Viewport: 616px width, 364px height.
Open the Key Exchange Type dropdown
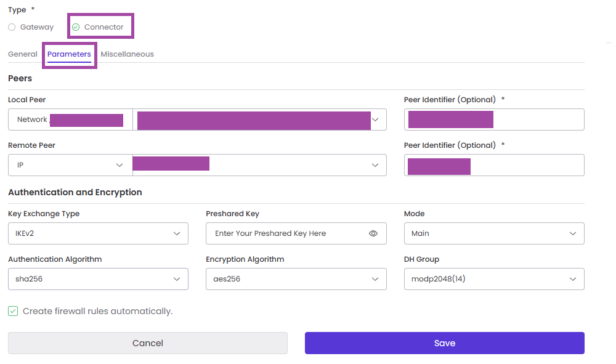[x=98, y=233]
